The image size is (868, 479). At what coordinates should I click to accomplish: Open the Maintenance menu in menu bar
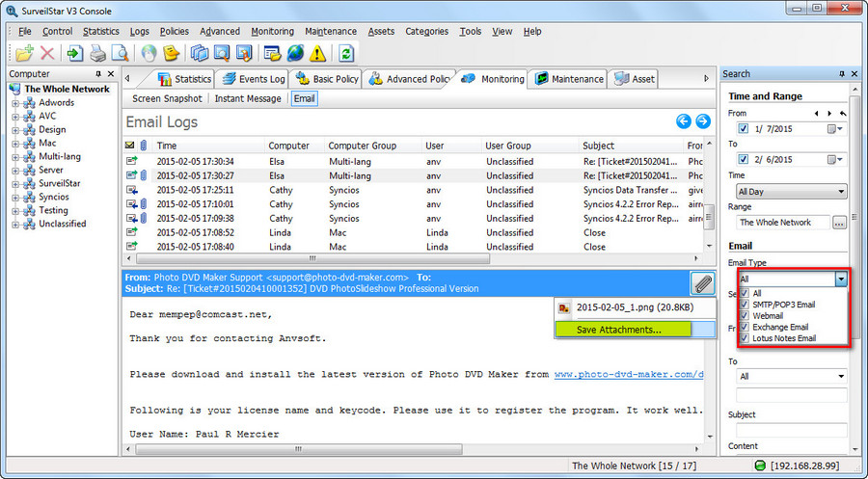[331, 32]
